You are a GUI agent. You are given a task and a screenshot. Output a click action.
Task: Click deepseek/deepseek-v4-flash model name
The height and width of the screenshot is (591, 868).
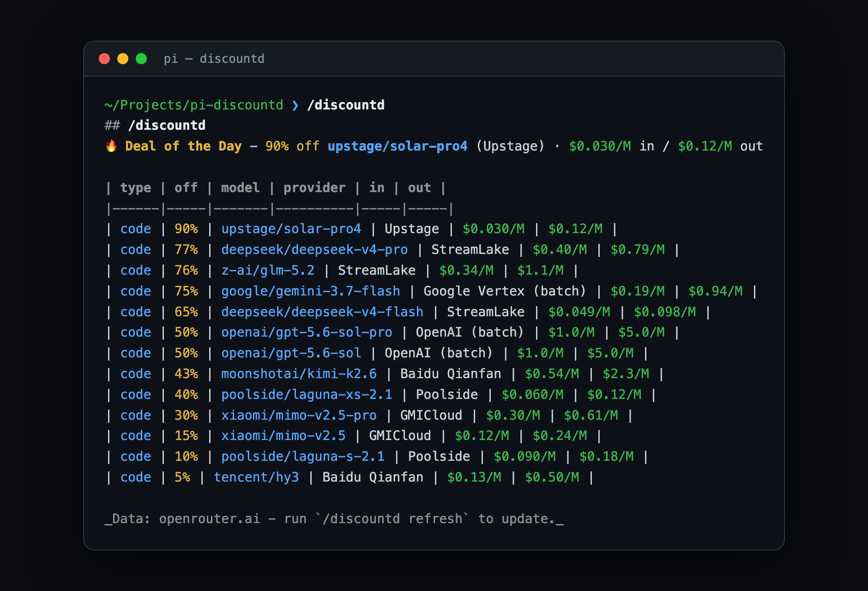(x=322, y=312)
